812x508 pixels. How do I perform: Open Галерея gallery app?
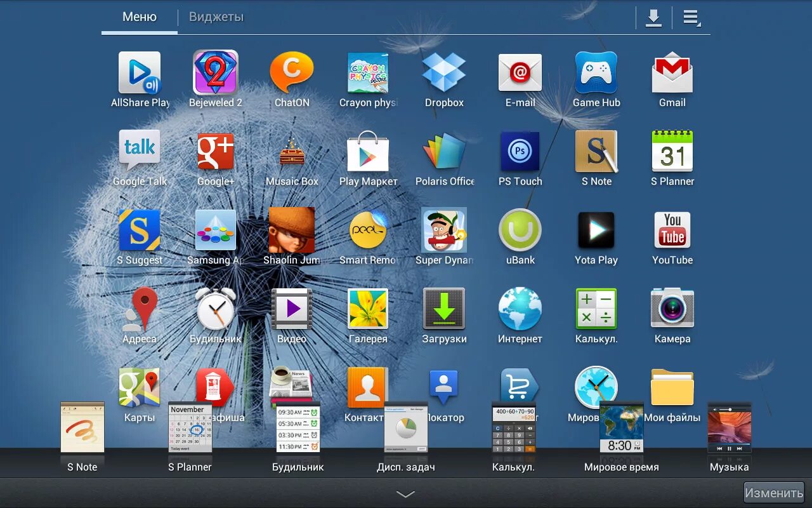[x=368, y=309]
